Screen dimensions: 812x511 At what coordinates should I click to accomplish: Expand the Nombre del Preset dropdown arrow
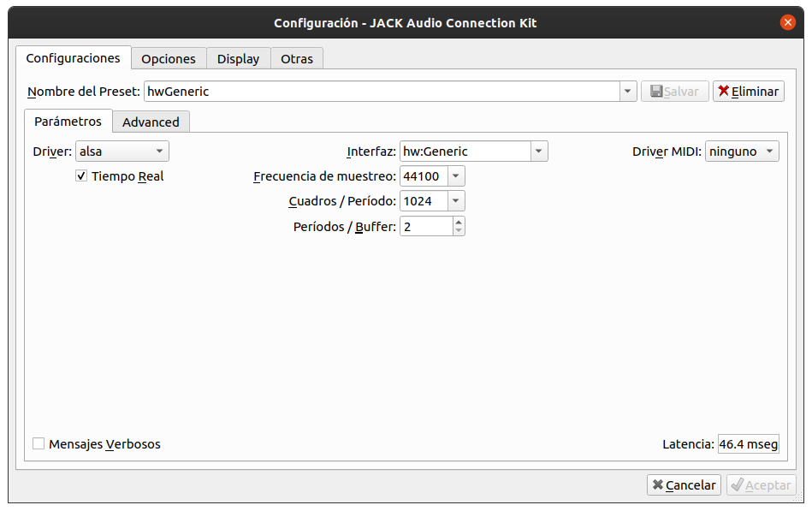pos(628,92)
